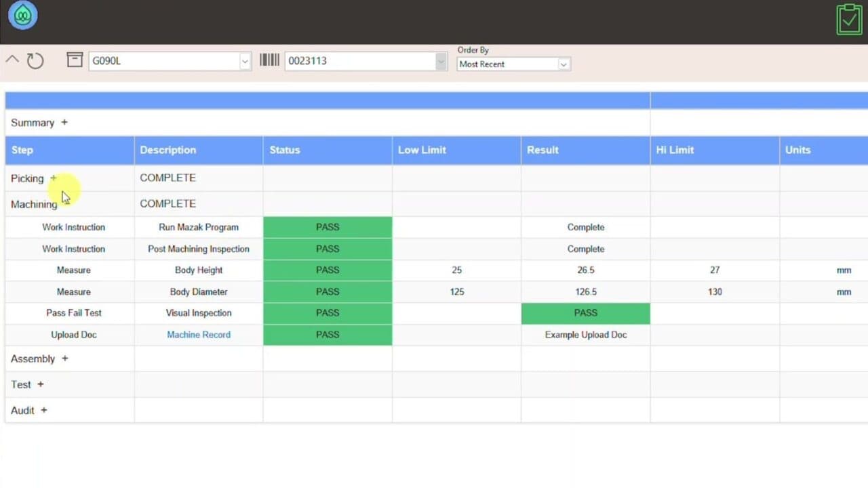Select the green PASS result for Visual Inspection

585,313
